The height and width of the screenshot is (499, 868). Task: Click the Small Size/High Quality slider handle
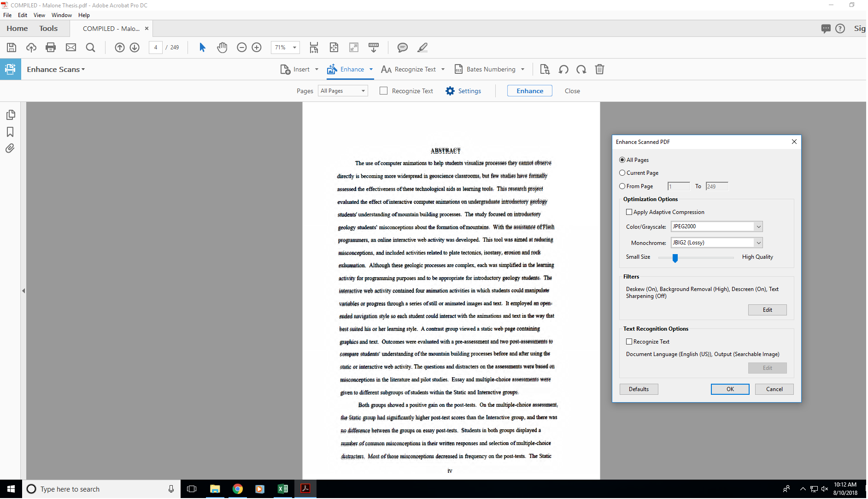(675, 258)
